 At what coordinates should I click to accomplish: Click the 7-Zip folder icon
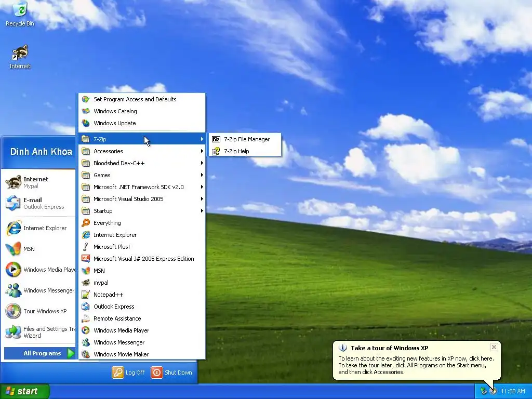click(86, 139)
